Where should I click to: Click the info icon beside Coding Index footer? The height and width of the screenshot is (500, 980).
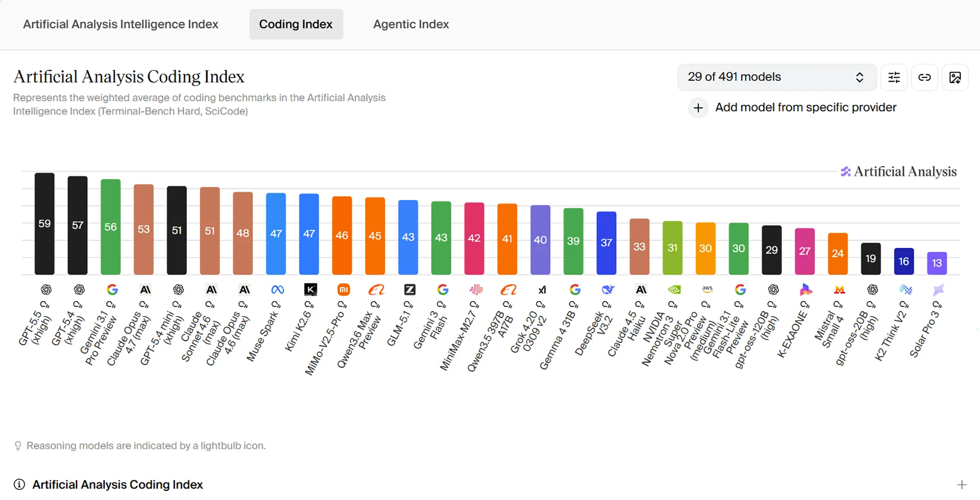point(19,485)
